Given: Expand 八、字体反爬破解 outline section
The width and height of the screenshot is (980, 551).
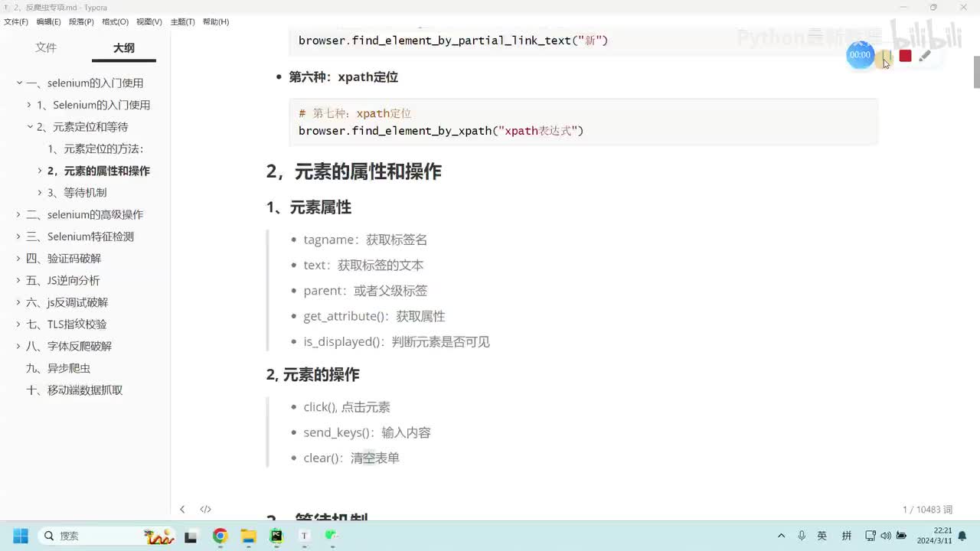Looking at the screenshot, I should tap(19, 347).
